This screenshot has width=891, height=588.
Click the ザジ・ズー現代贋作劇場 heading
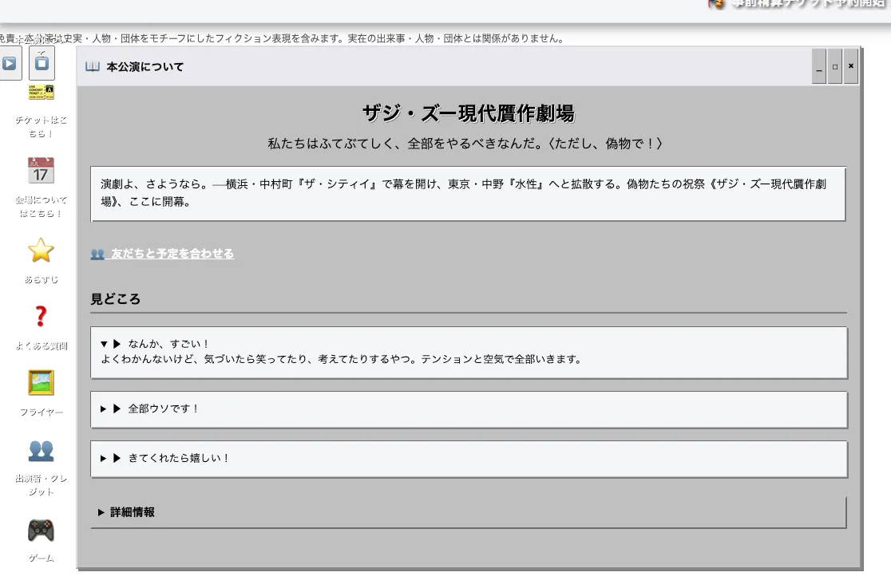tap(469, 114)
